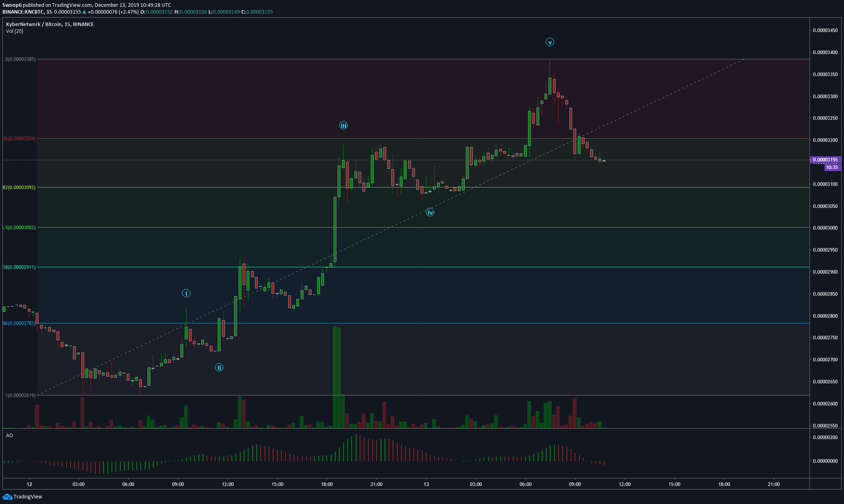Click the 09:00 time label on the 12th

(x=178, y=484)
